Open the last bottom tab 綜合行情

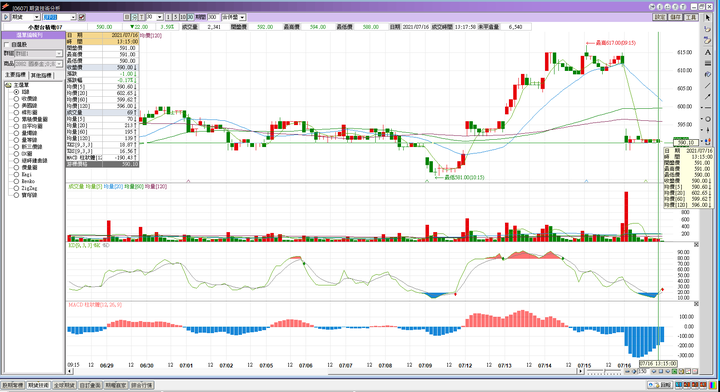coord(142,385)
